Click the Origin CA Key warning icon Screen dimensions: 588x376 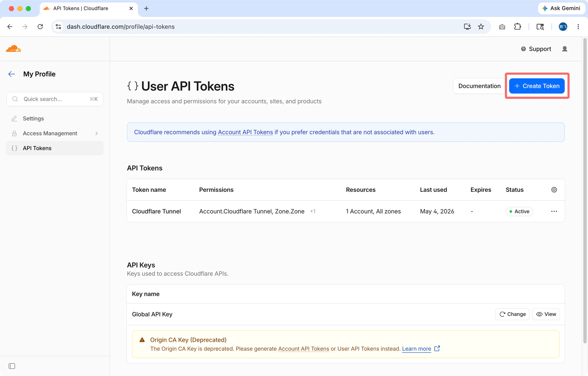tap(142, 340)
